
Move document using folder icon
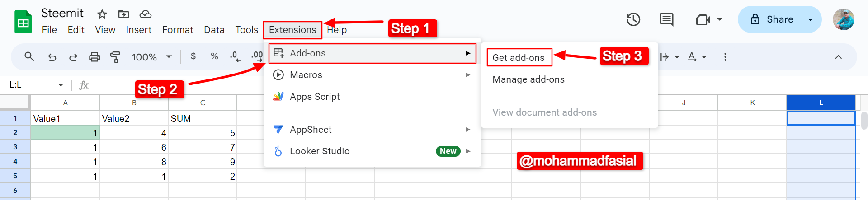[x=124, y=14]
